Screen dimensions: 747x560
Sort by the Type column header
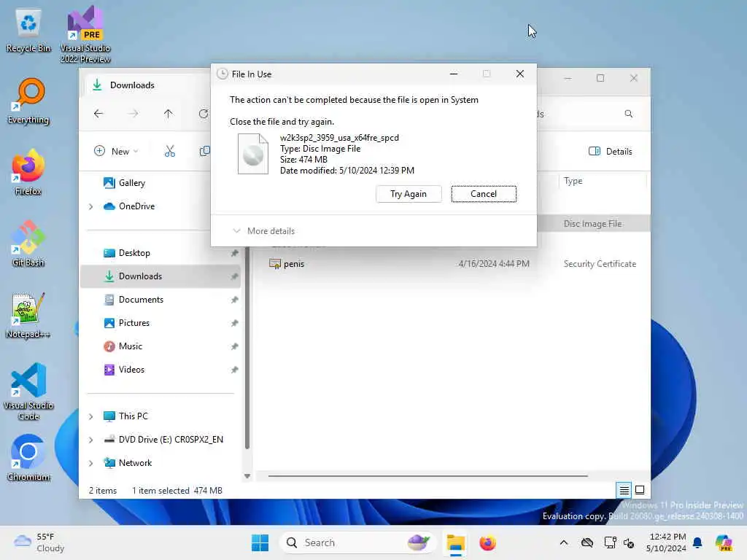602,181
